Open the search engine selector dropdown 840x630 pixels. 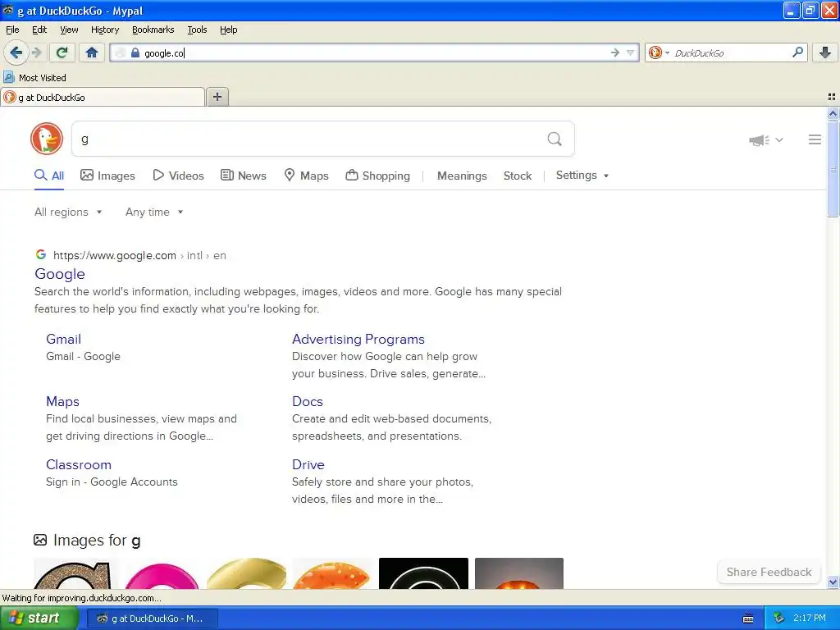click(659, 52)
